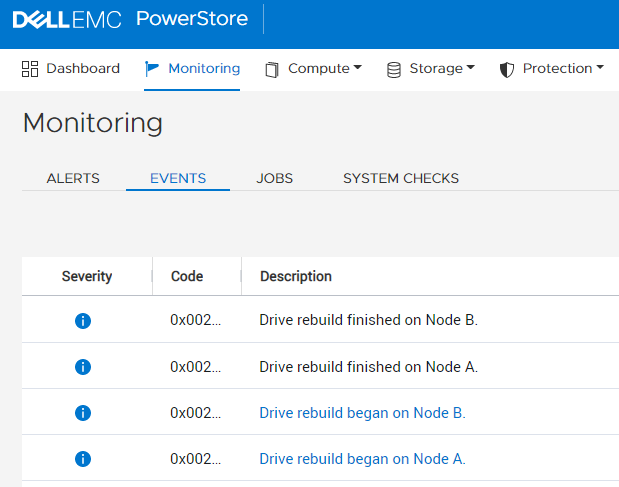Click the Protection shield icon

(507, 69)
